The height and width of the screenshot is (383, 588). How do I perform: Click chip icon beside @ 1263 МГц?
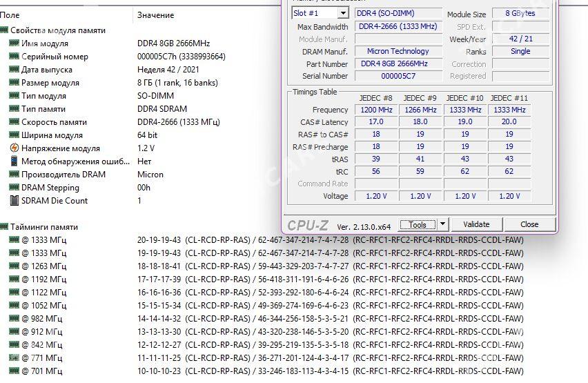click(x=14, y=266)
